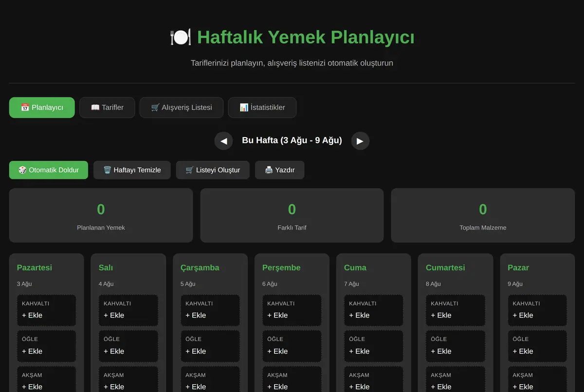Click the subtitle text about Tarifler planning
This screenshot has height=392, width=584.
coord(292,63)
